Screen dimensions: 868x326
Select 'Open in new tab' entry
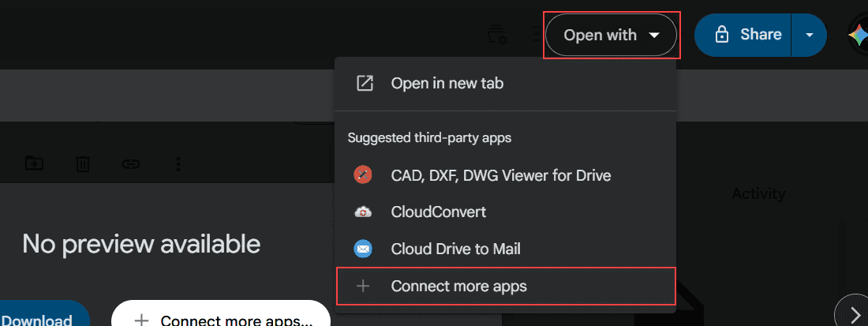tap(505, 84)
